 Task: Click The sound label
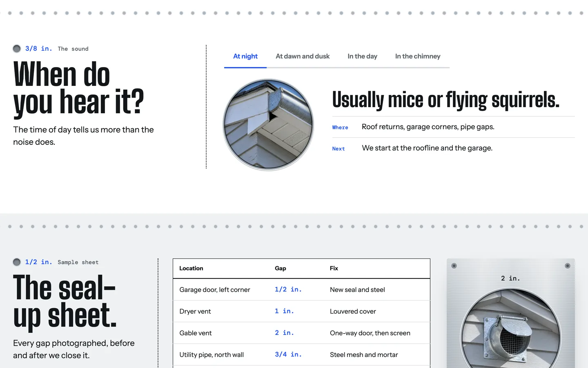pyautogui.click(x=73, y=49)
